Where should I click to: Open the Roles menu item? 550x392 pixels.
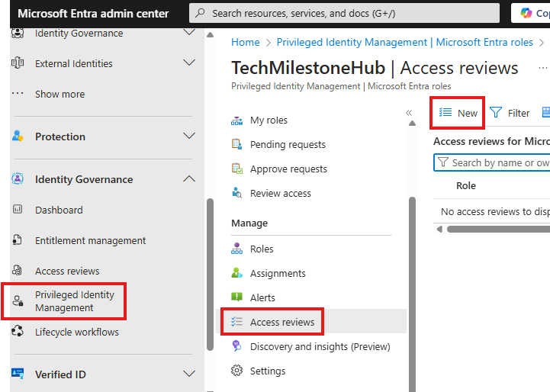point(261,249)
